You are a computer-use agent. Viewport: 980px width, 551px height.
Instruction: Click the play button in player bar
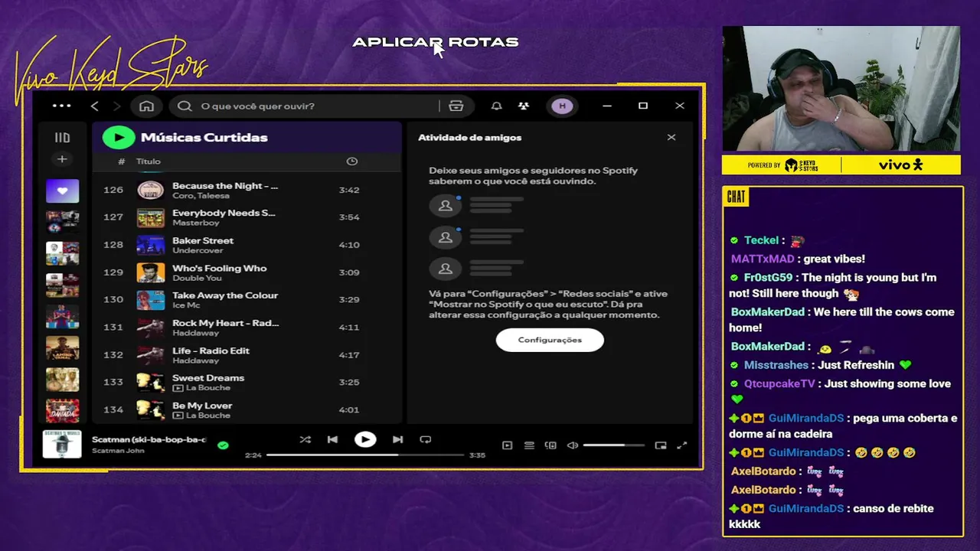365,439
